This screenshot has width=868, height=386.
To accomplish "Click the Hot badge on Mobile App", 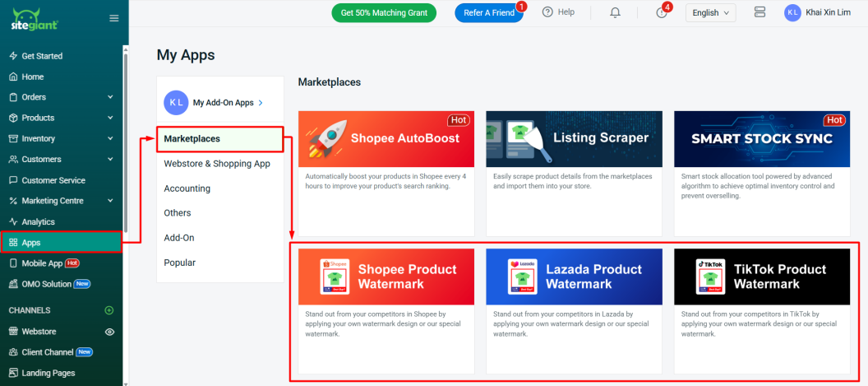I will tap(72, 263).
